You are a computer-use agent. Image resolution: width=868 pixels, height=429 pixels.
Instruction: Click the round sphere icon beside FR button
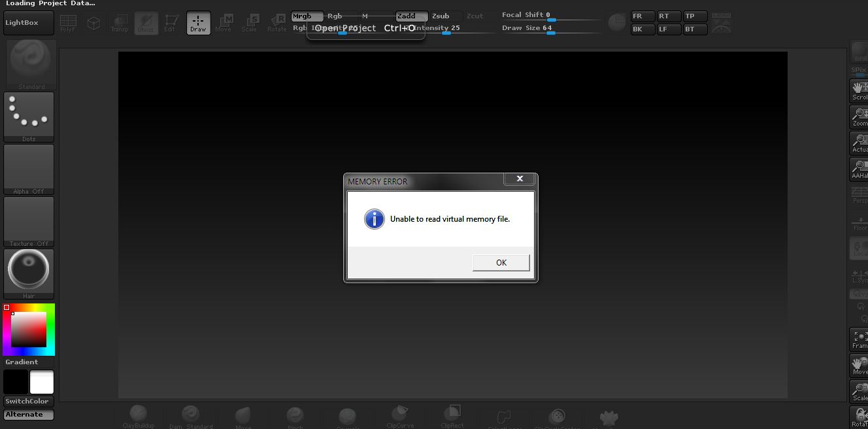[x=616, y=23]
